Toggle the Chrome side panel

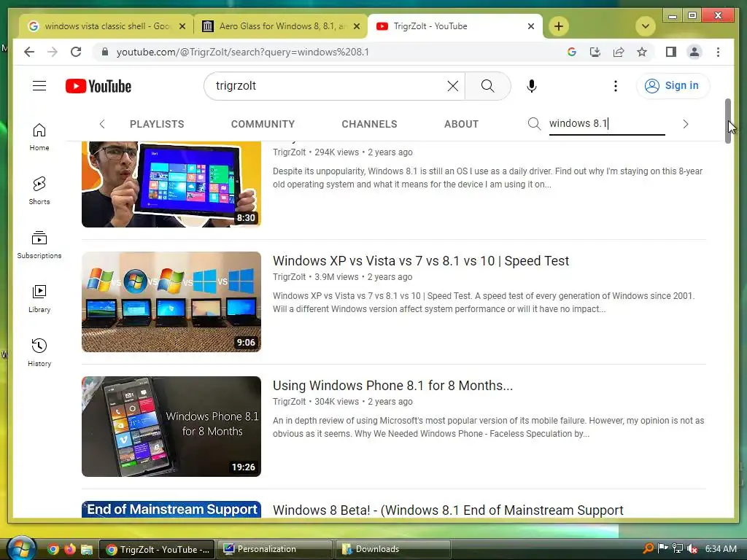(671, 52)
